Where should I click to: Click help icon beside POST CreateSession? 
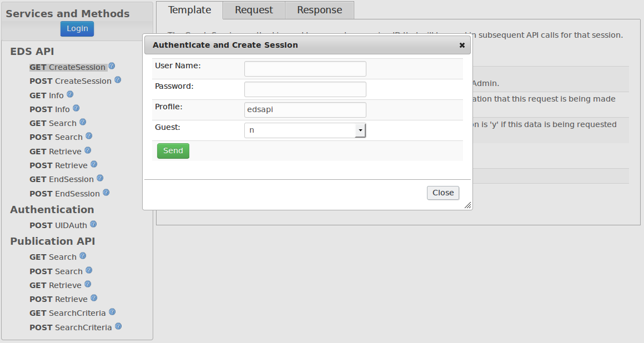pos(118,80)
